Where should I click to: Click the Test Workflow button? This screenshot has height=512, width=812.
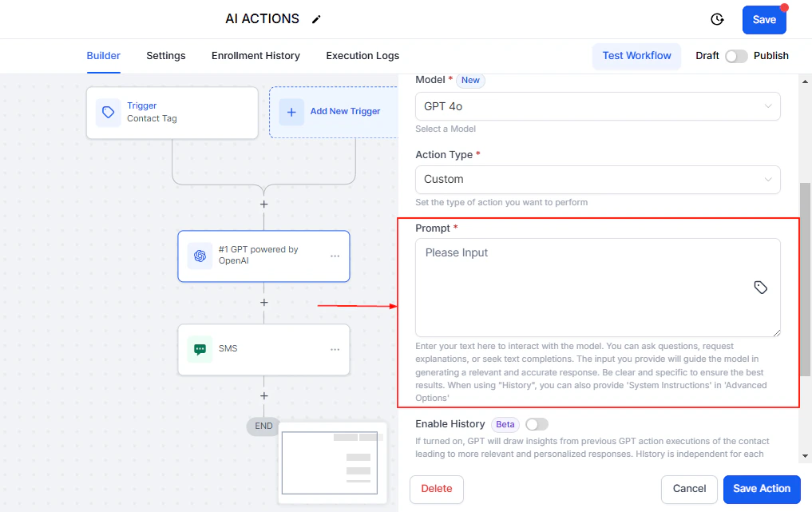tap(636, 56)
